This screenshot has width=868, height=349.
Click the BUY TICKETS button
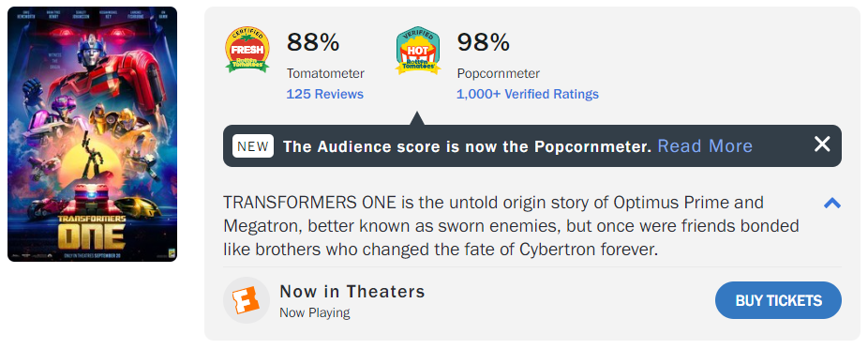(778, 300)
